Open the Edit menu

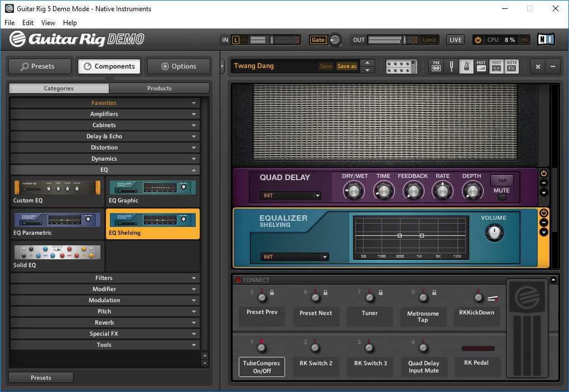(28, 23)
